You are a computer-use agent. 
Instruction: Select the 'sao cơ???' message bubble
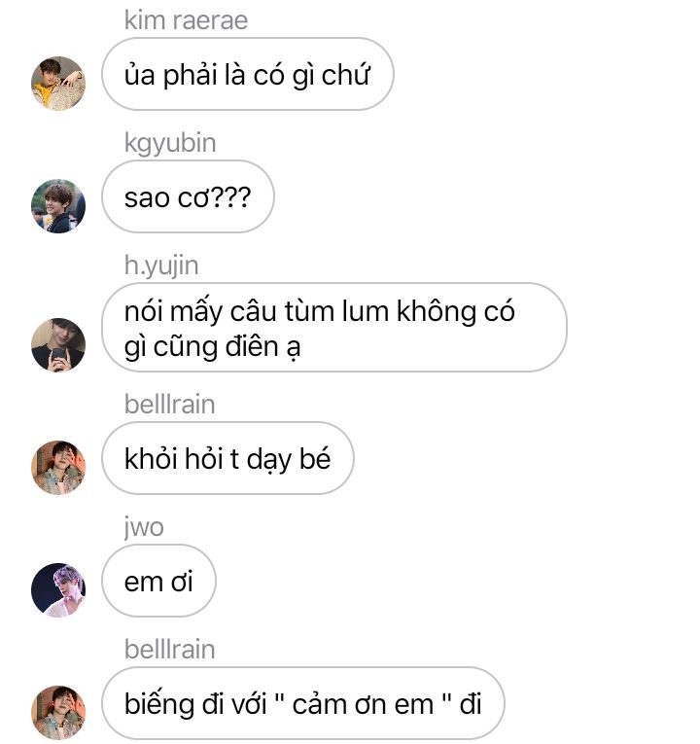pos(188,196)
